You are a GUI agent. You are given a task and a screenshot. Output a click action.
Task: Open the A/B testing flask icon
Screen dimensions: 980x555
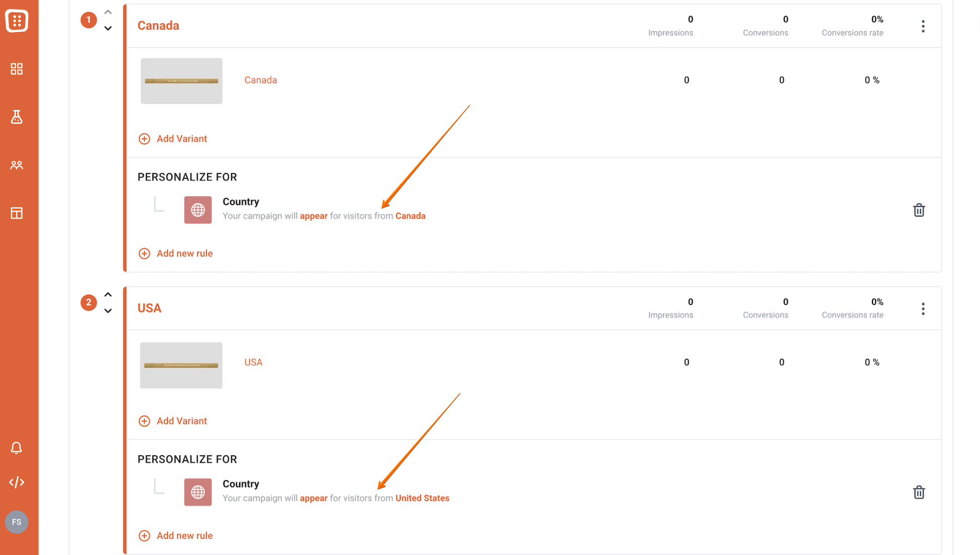[x=17, y=117]
